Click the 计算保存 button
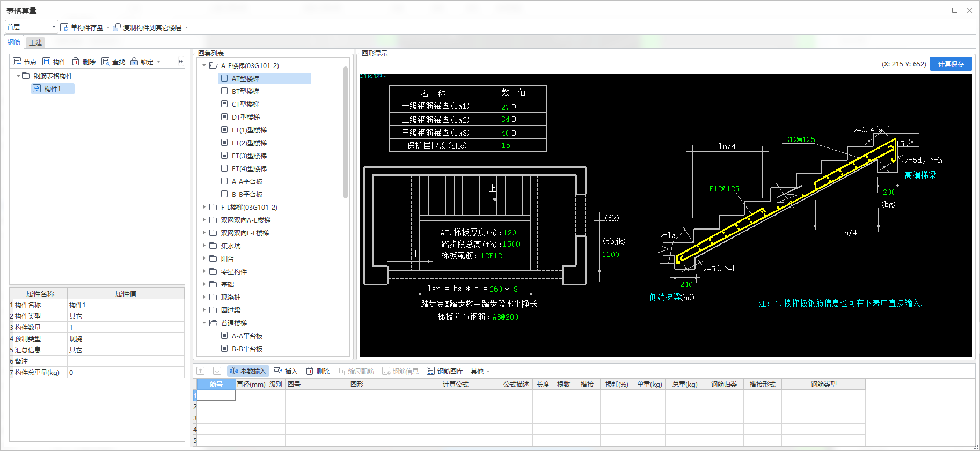980x451 pixels. [950, 64]
